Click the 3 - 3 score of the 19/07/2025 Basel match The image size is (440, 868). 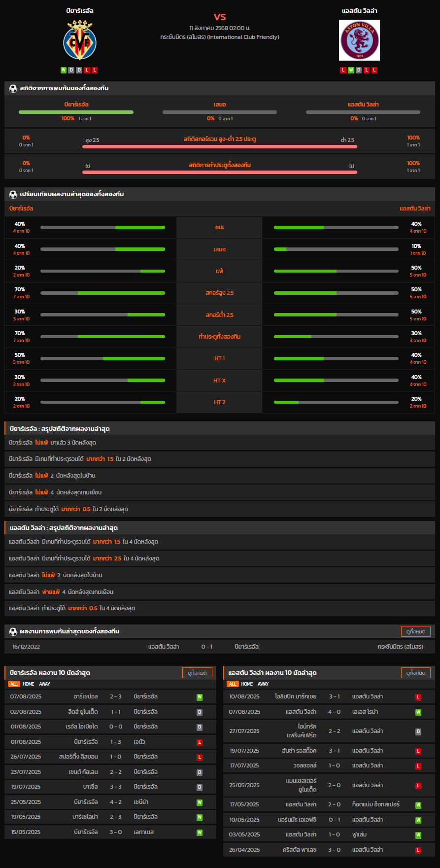pos(116,787)
